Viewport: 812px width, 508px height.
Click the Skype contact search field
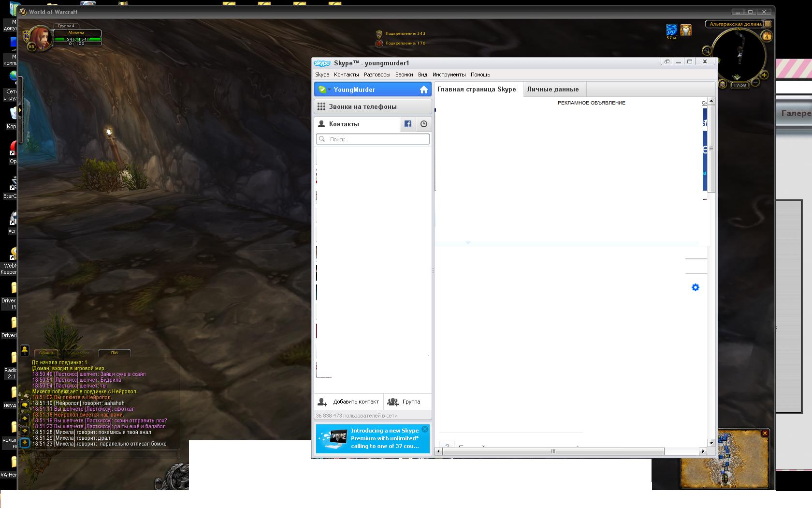pyautogui.click(x=373, y=139)
